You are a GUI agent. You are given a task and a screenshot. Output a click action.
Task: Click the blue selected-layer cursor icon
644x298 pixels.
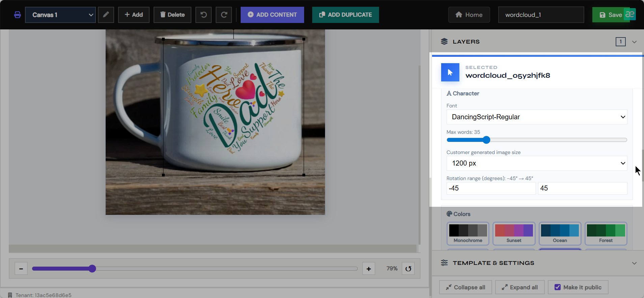pos(450,72)
